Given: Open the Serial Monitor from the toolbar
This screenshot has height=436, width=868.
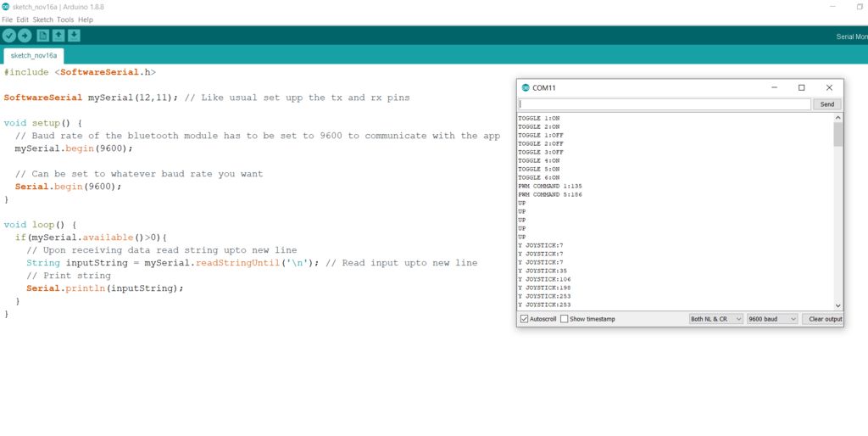Looking at the screenshot, I should [852, 36].
